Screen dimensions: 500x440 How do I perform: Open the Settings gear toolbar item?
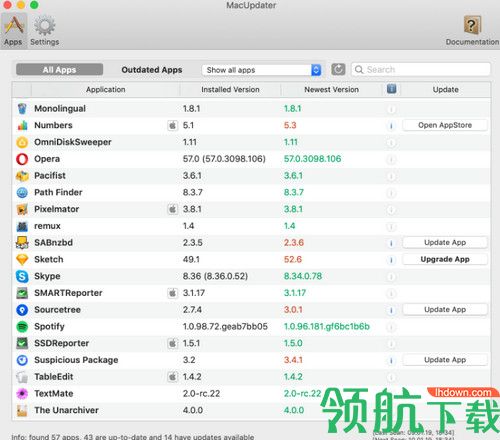click(x=44, y=31)
